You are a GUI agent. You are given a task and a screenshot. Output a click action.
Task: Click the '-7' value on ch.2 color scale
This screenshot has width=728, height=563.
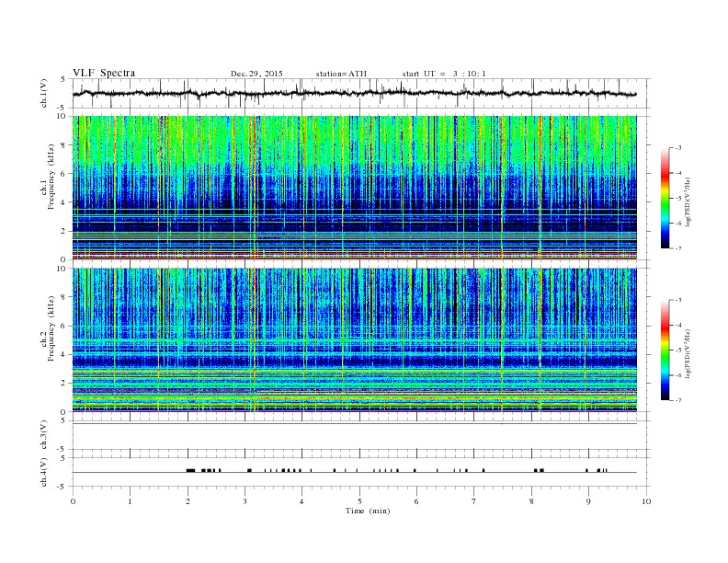pyautogui.click(x=677, y=400)
